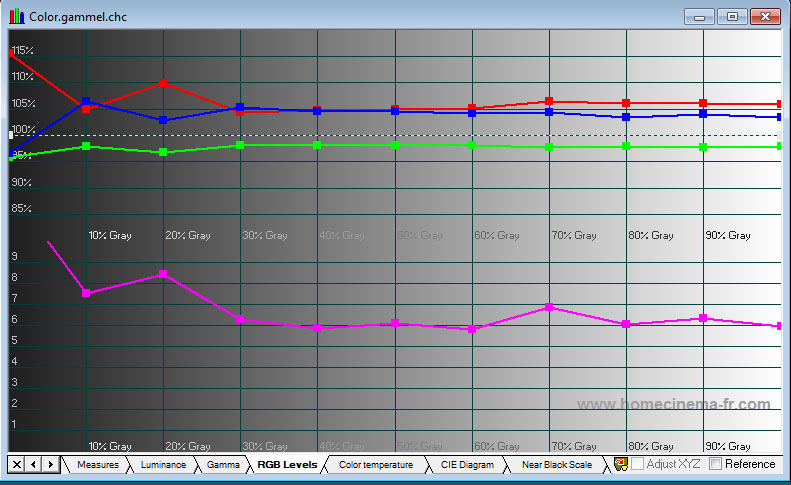Enable the Adjust XYZ checkbox
The width and height of the screenshot is (791, 485).
pos(638,464)
